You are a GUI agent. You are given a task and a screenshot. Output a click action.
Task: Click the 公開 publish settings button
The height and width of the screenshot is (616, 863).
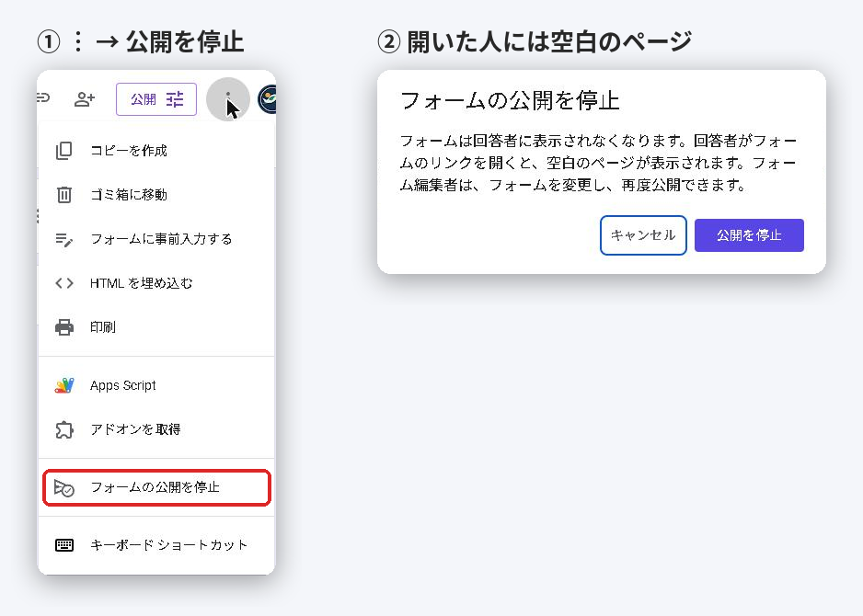[156, 99]
